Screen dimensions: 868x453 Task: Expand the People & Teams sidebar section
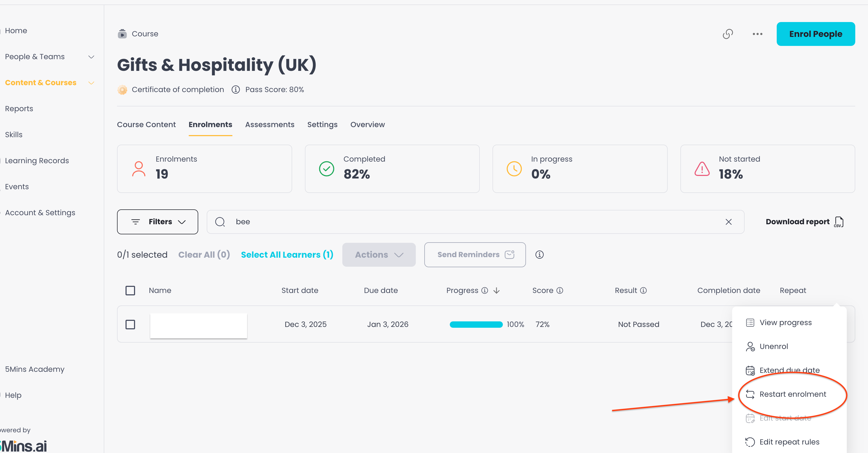click(91, 57)
